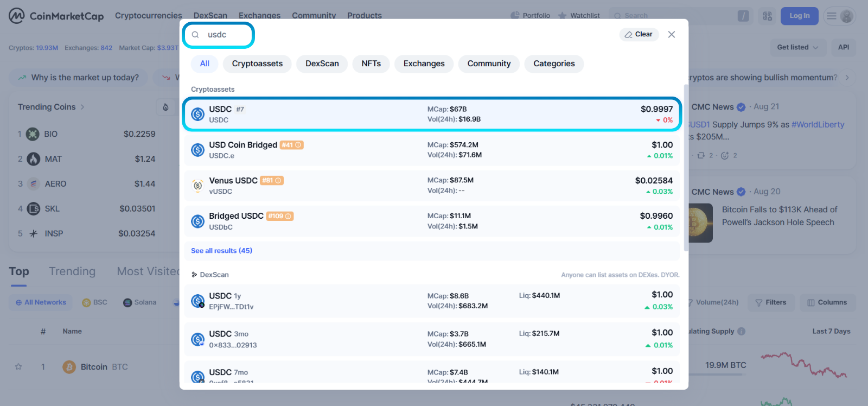Open See all results (45) link

(221, 251)
